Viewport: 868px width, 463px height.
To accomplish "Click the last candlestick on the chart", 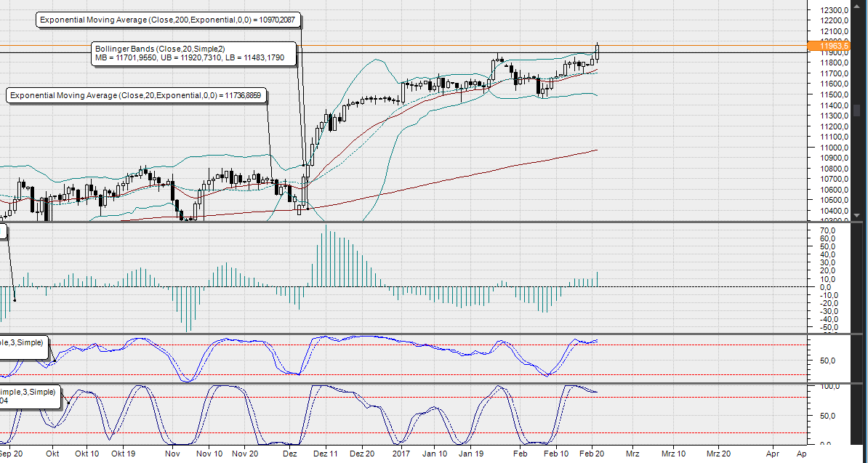I will coord(598,52).
